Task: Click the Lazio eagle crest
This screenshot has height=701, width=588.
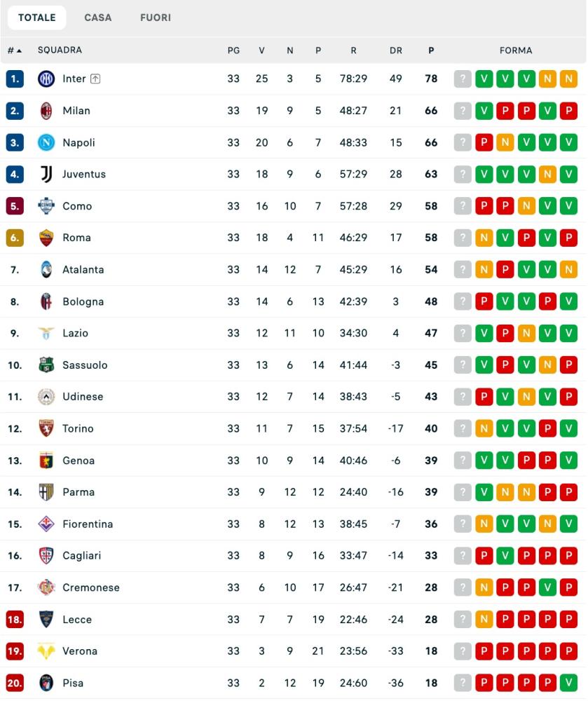Action: (x=46, y=333)
